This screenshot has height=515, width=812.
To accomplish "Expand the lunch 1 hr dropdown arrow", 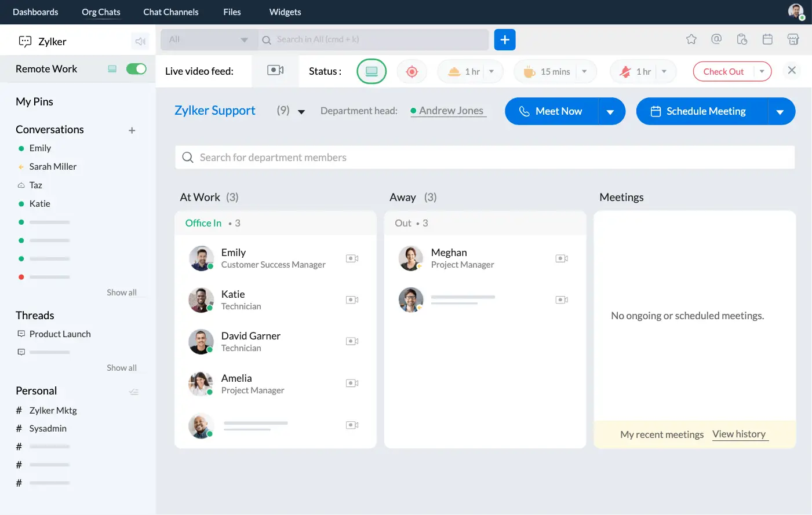I will (x=491, y=72).
